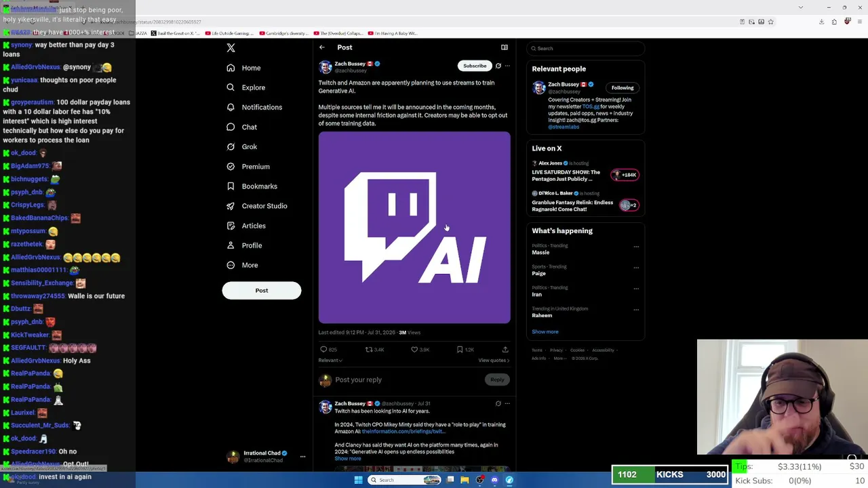Share the post via the share icon
Viewport: 868px width, 488px height.
(505, 350)
